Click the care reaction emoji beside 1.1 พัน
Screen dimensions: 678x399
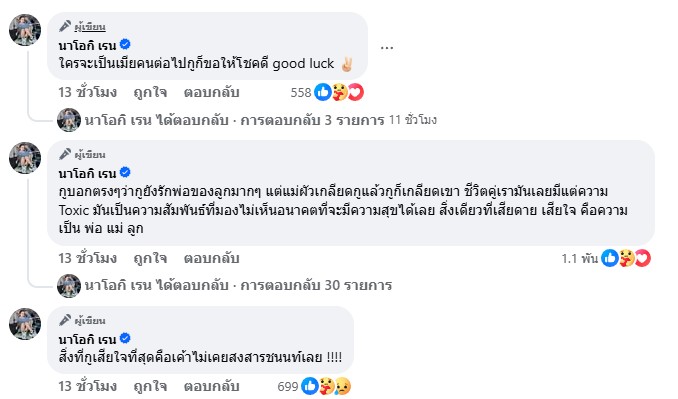tap(627, 258)
